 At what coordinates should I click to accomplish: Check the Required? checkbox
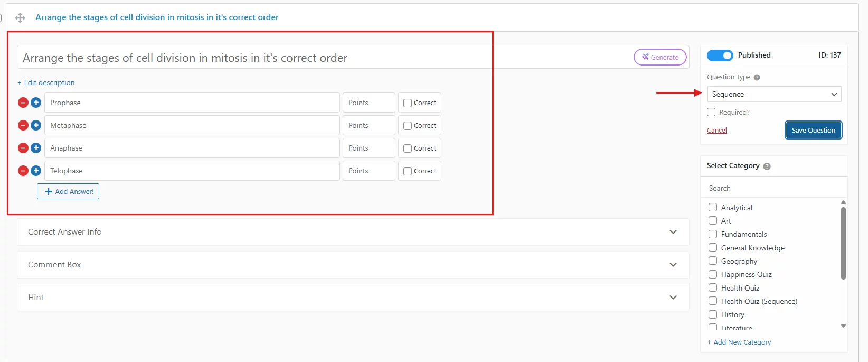[711, 112]
